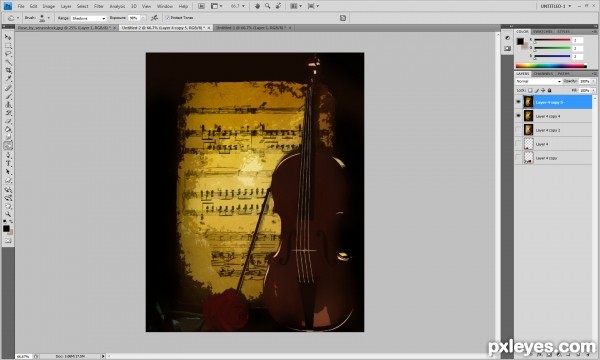The width and height of the screenshot is (600, 360).
Task: Select the Type tool
Action: (x=8, y=163)
